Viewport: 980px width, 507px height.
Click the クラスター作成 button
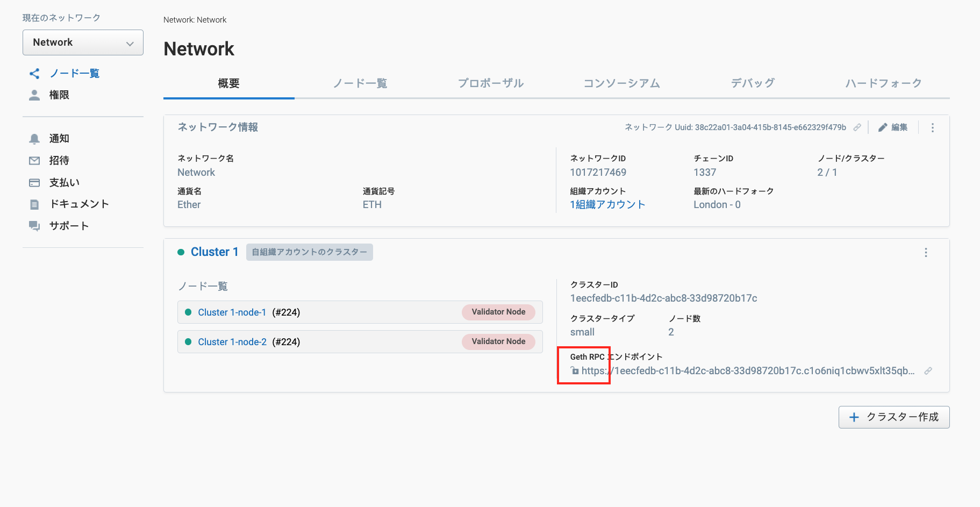894,417
